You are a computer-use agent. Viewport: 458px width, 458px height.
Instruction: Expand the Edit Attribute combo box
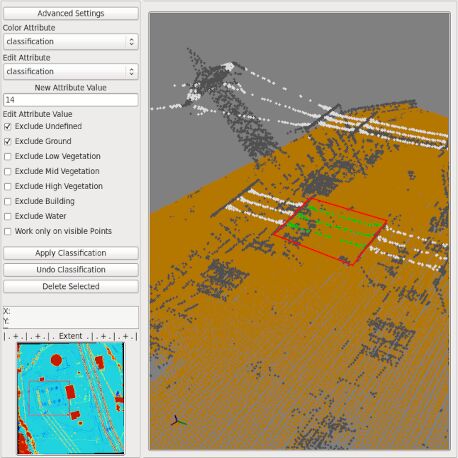71,71
